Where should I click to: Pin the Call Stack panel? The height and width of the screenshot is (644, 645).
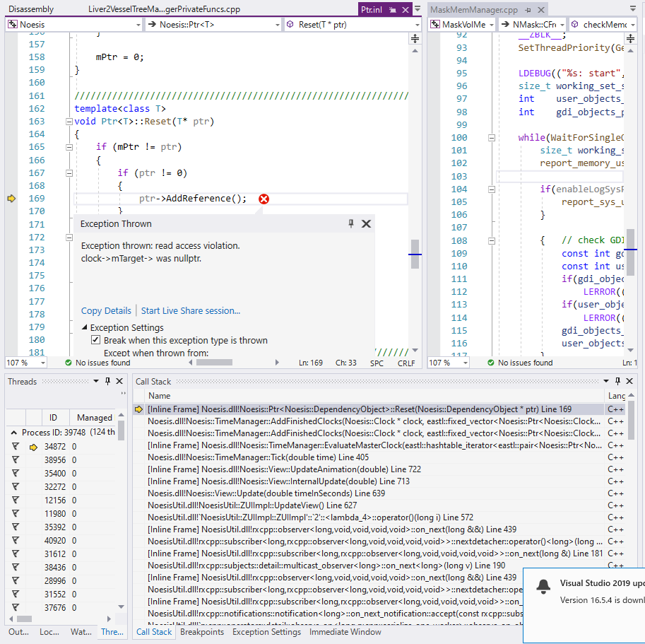pyautogui.click(x=617, y=381)
